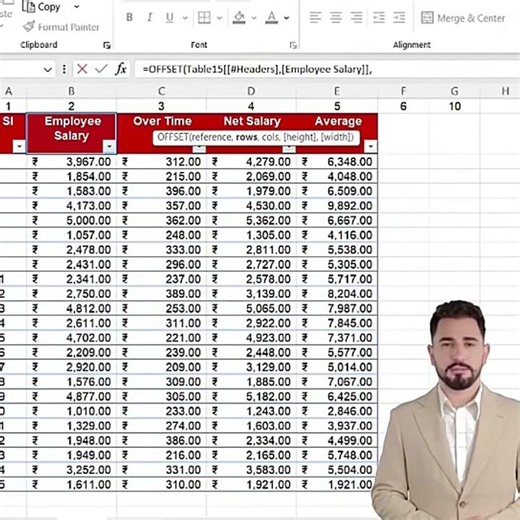Click the Copy button
The height and width of the screenshot is (520, 520).
[41, 7]
